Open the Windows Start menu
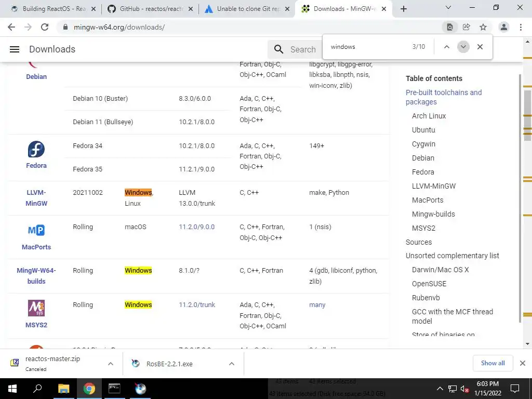Image resolution: width=532 pixels, height=399 pixels. [12, 389]
